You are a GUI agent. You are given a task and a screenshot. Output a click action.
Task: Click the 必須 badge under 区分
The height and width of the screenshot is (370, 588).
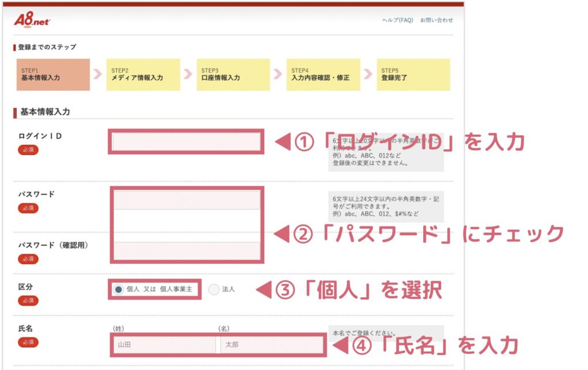pyautogui.click(x=28, y=300)
